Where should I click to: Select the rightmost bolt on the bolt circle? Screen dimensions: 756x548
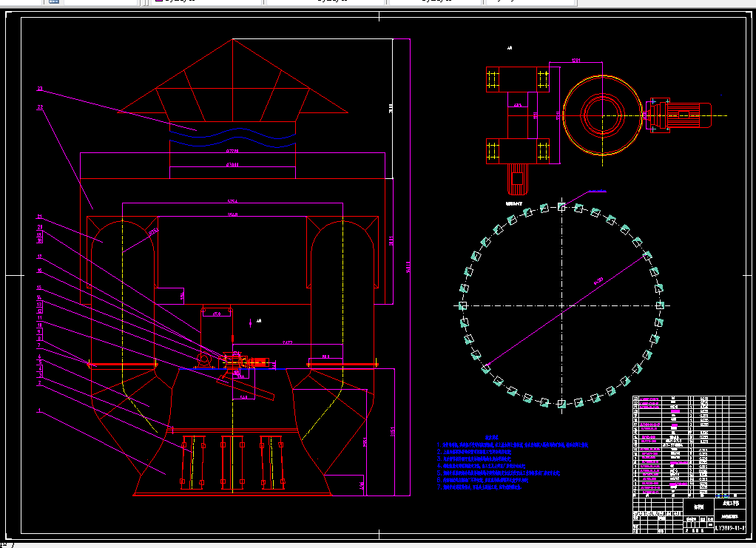pos(660,305)
